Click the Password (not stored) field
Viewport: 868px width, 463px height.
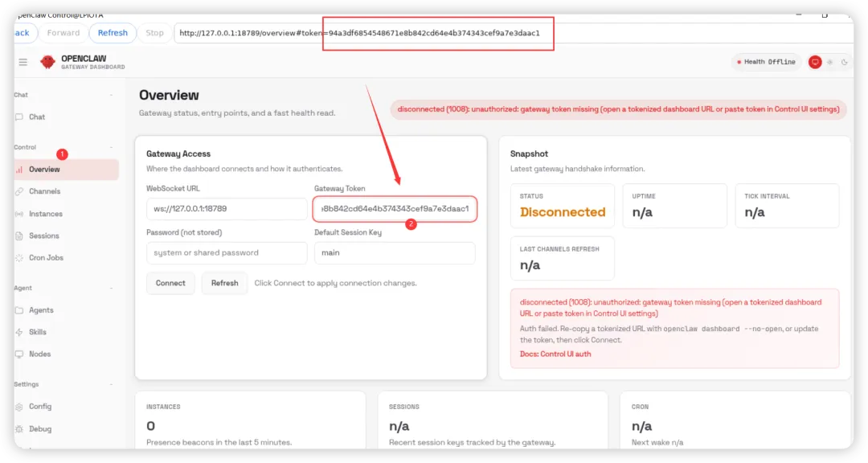point(227,253)
